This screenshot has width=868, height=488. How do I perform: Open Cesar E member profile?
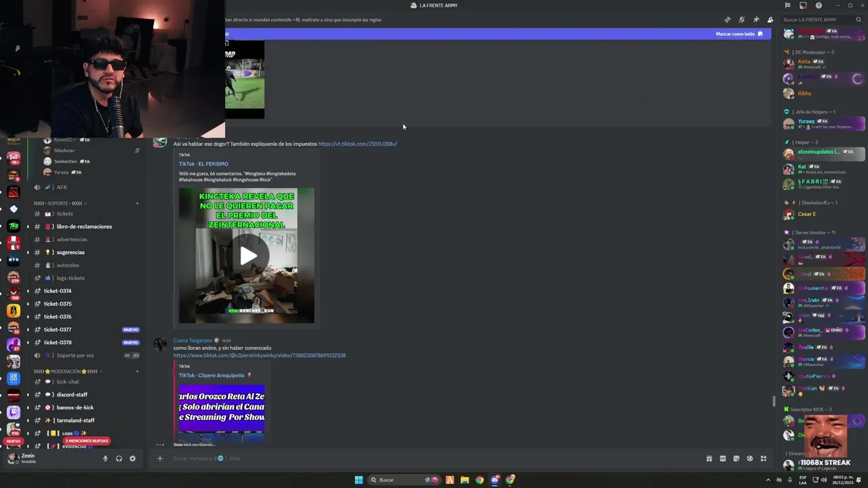pyautogui.click(x=823, y=214)
